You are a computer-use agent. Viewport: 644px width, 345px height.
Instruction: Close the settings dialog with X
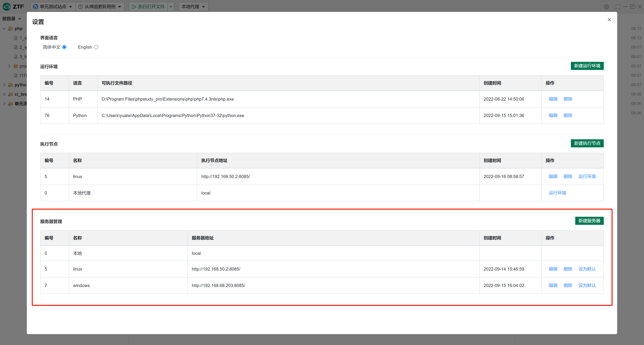609,20
